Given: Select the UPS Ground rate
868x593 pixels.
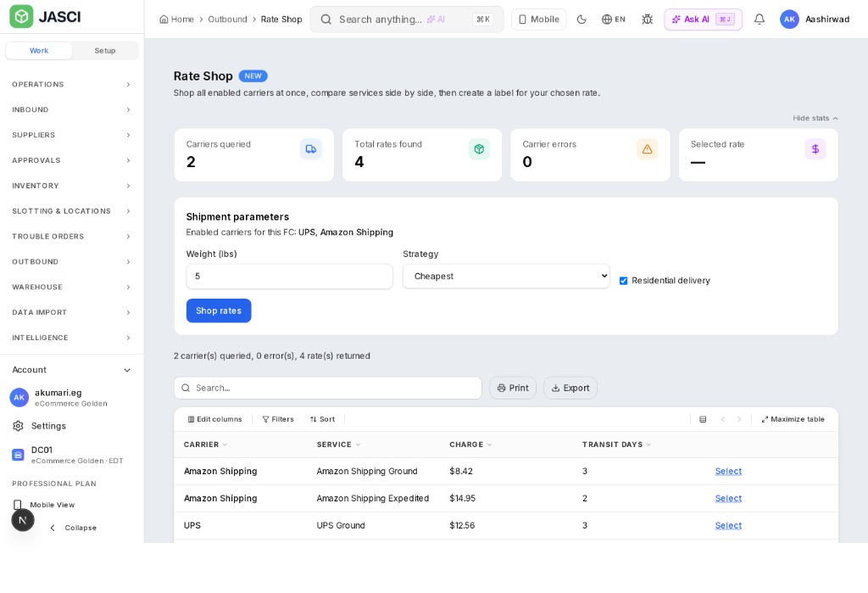Looking at the screenshot, I should [728, 525].
